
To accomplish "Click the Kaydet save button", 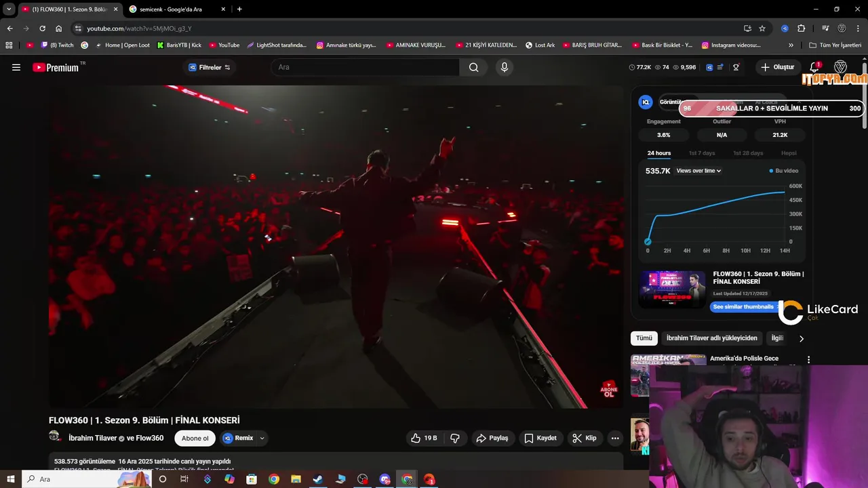I will (540, 439).
